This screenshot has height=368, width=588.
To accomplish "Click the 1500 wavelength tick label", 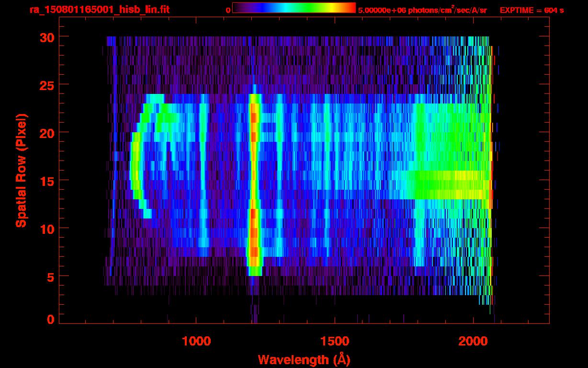I will pyautogui.click(x=335, y=341).
